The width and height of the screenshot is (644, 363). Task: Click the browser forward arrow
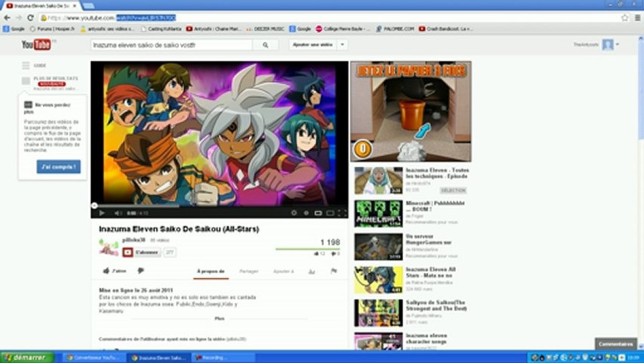point(19,17)
